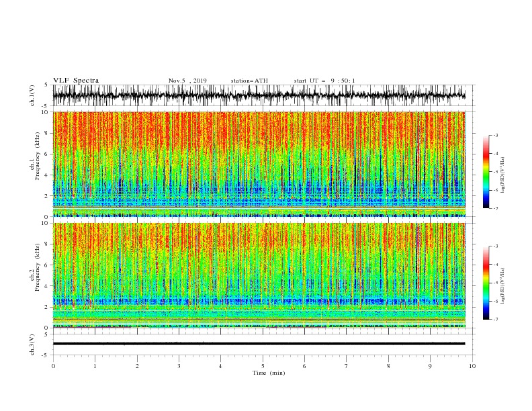Click the "-5" tick on ch.1(V) axis
The image size is (532, 411).
(46, 106)
